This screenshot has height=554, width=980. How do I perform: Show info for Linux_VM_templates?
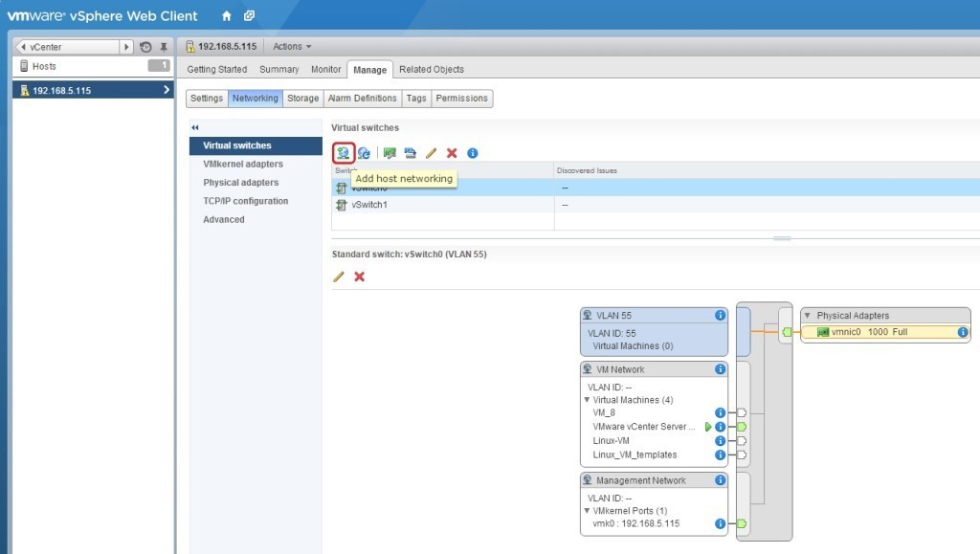pyautogui.click(x=720, y=455)
